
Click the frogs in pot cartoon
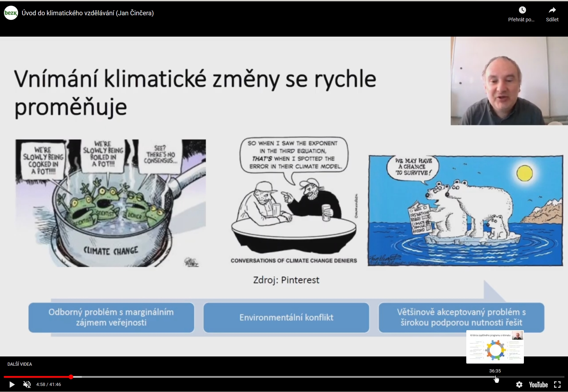(111, 203)
